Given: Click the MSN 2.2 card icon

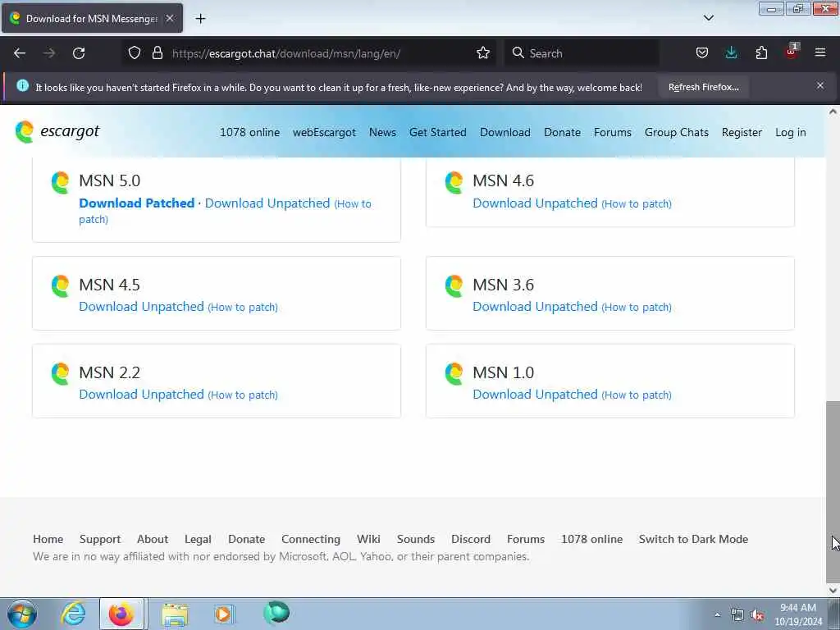Looking at the screenshot, I should (x=60, y=374).
